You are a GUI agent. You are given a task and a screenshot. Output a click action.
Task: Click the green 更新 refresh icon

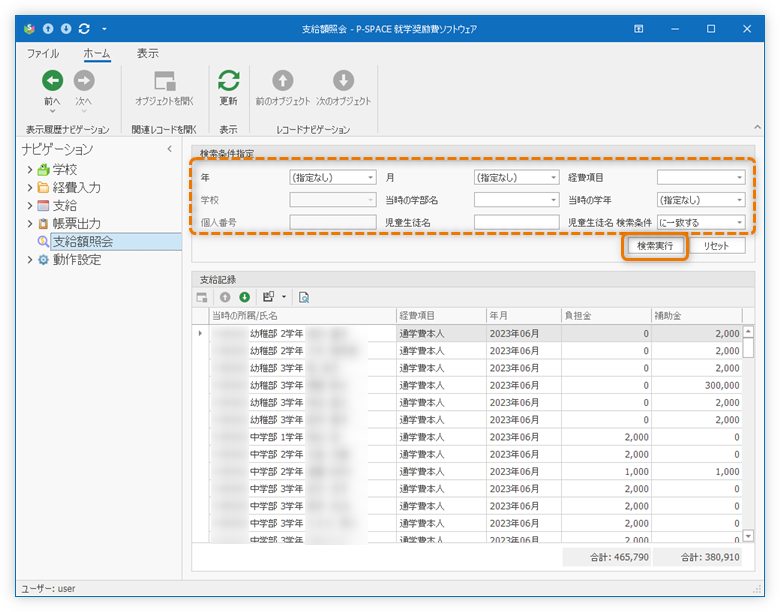pos(228,80)
